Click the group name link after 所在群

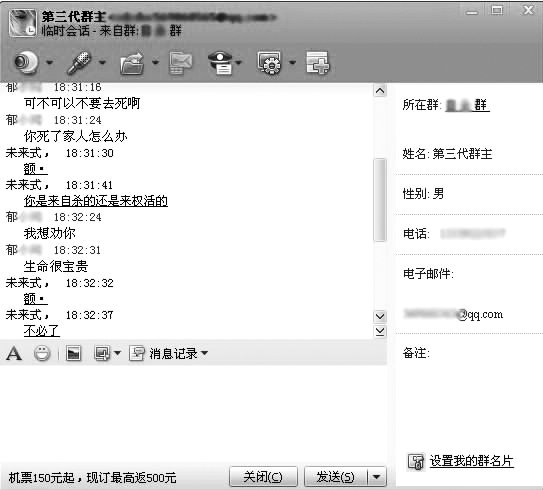467,105
